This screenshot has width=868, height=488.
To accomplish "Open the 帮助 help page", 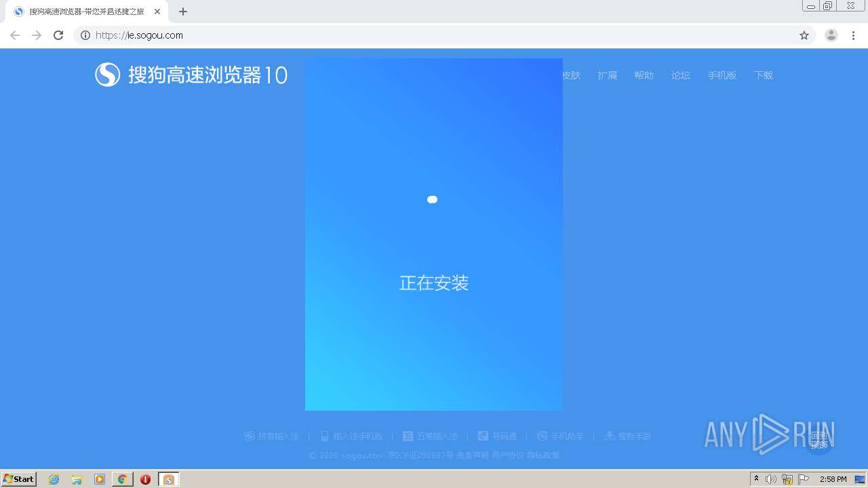I will coord(644,75).
